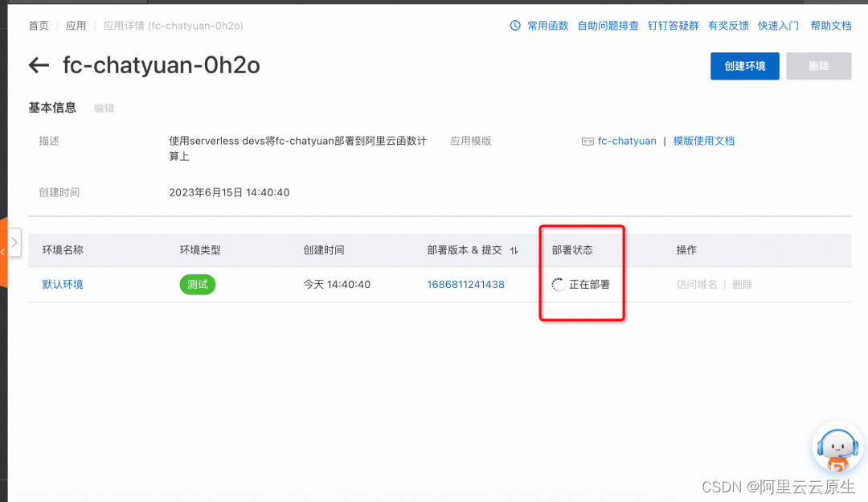The height and width of the screenshot is (502, 868).
Task: Expand the collapsed left sidebar panel
Action: point(13,241)
